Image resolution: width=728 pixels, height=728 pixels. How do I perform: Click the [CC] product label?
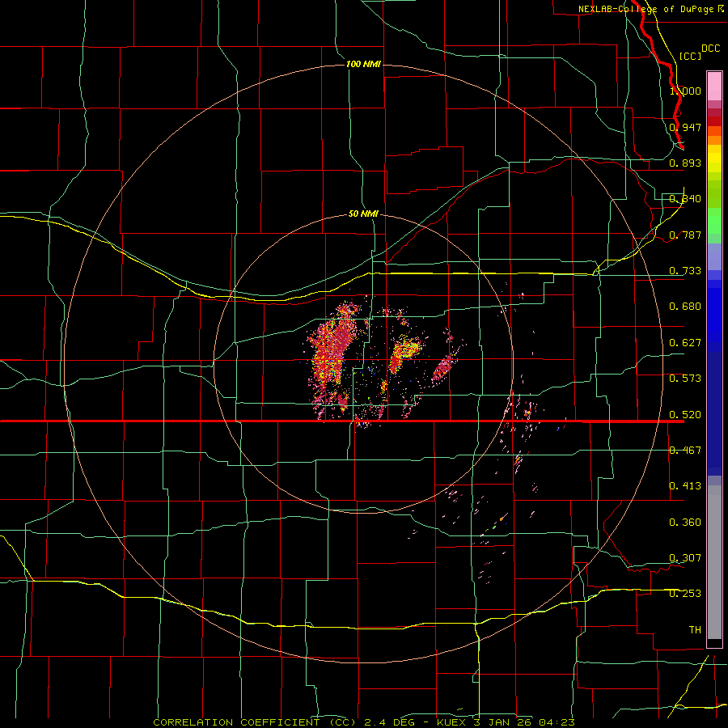[690, 56]
